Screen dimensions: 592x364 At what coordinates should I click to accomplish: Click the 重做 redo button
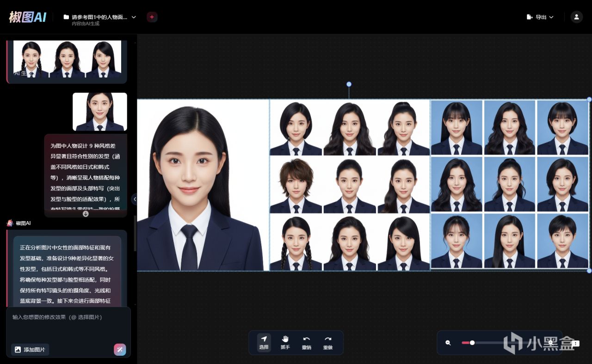pos(328,343)
